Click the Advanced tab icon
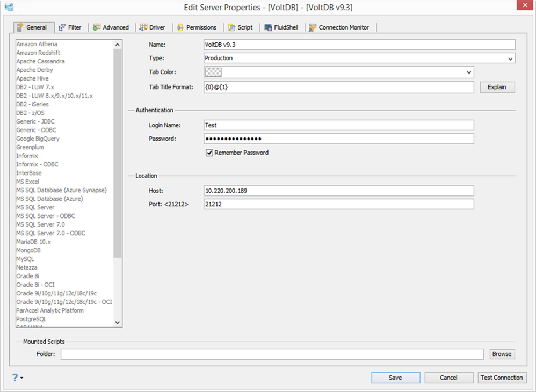 click(x=97, y=27)
